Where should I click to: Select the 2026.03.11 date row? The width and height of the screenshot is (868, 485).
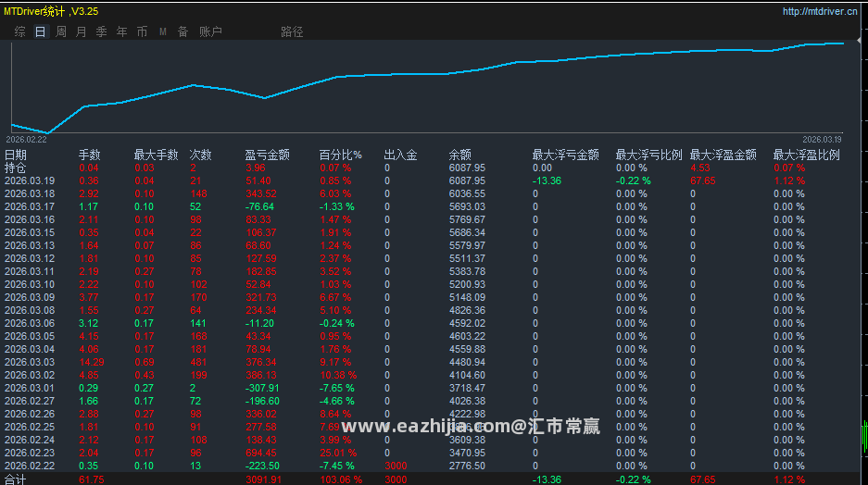[x=30, y=271]
